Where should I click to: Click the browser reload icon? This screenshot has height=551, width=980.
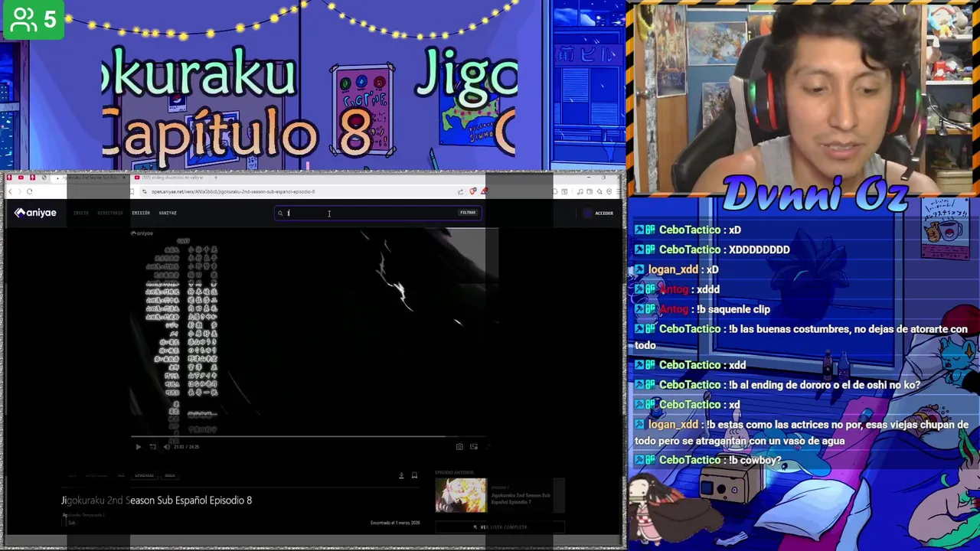tap(29, 191)
